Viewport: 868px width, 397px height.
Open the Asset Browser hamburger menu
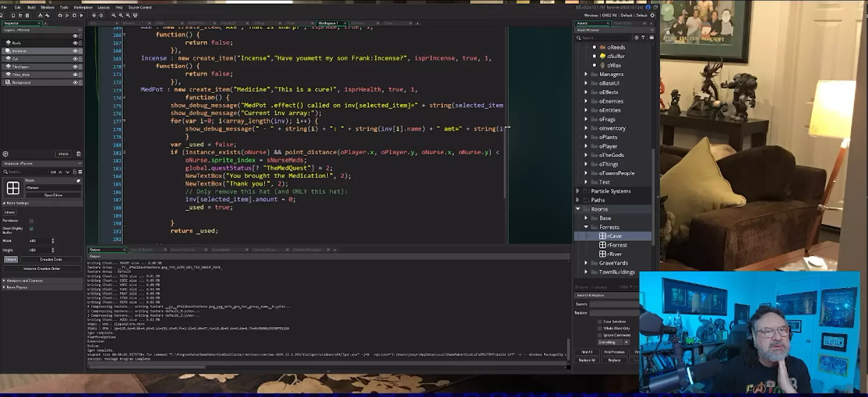pos(652,38)
